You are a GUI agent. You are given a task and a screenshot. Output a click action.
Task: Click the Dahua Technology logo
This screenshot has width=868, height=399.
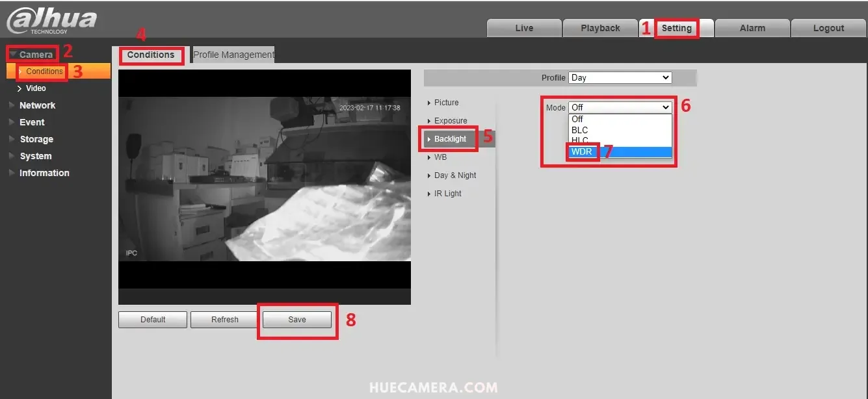coord(49,18)
